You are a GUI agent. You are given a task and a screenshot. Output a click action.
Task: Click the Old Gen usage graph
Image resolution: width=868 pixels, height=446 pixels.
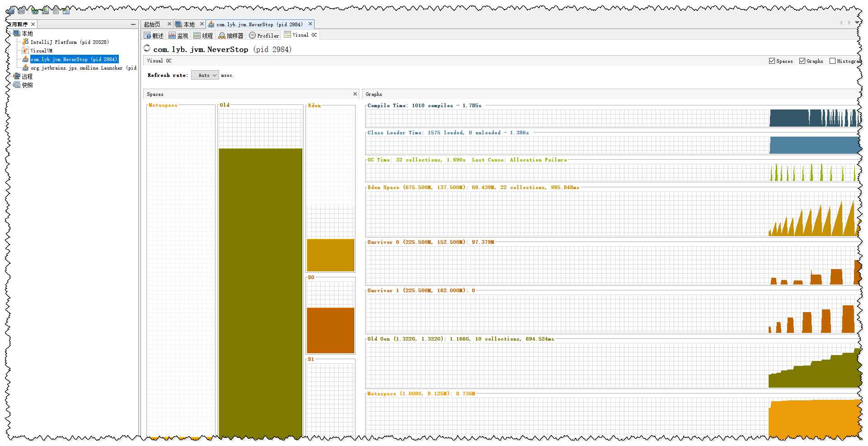(613, 365)
